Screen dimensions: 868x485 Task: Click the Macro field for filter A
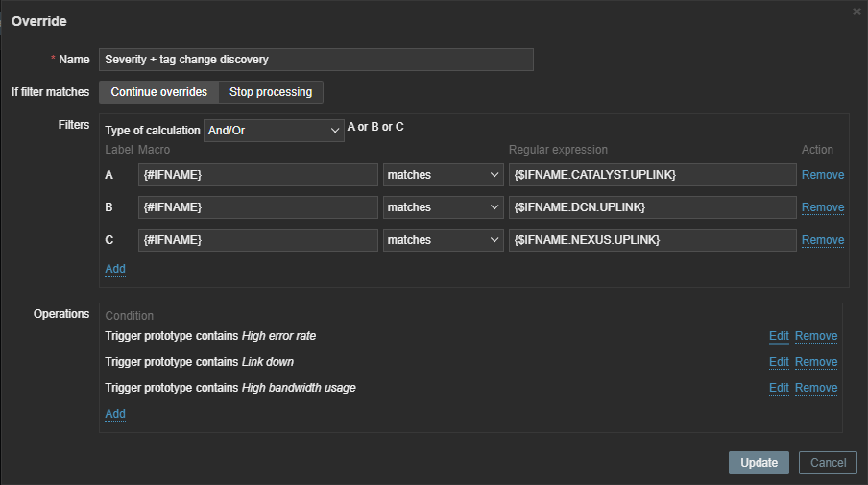coord(258,175)
